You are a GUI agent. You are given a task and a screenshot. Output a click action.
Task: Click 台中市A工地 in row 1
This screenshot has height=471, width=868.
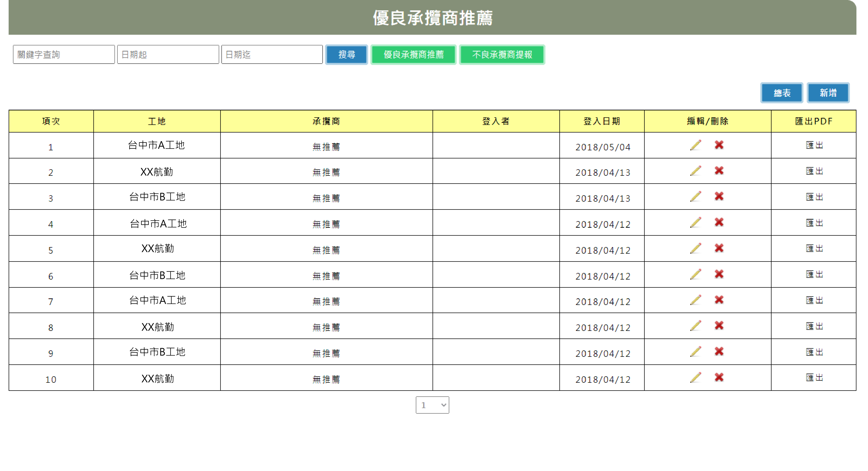156,145
